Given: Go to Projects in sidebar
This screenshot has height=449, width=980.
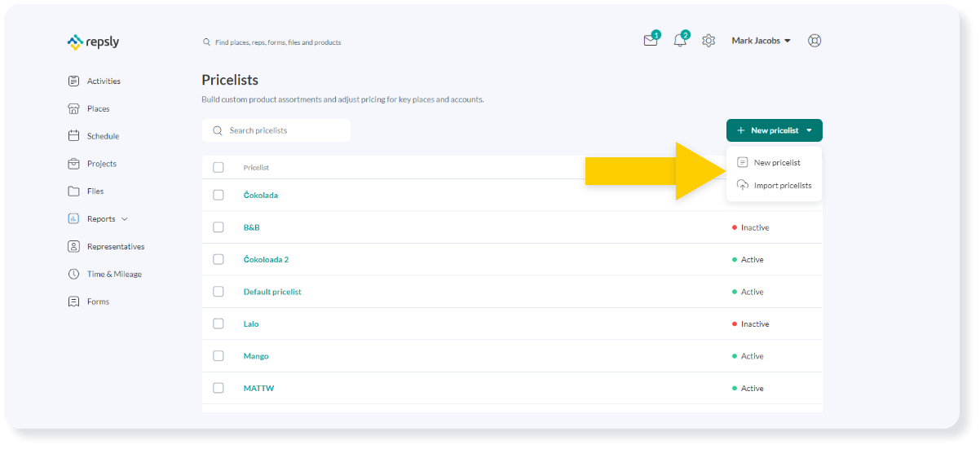Looking at the screenshot, I should 102,164.
